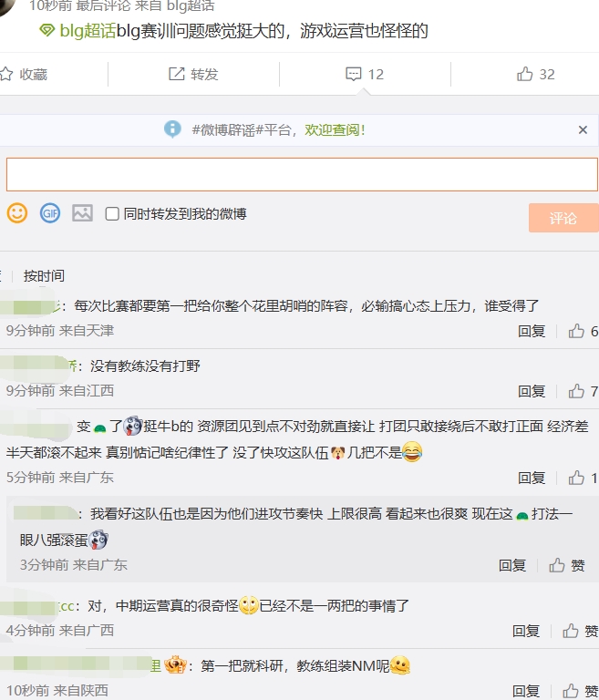
Task: Click the orange 评论 submit button
Action: [563, 218]
